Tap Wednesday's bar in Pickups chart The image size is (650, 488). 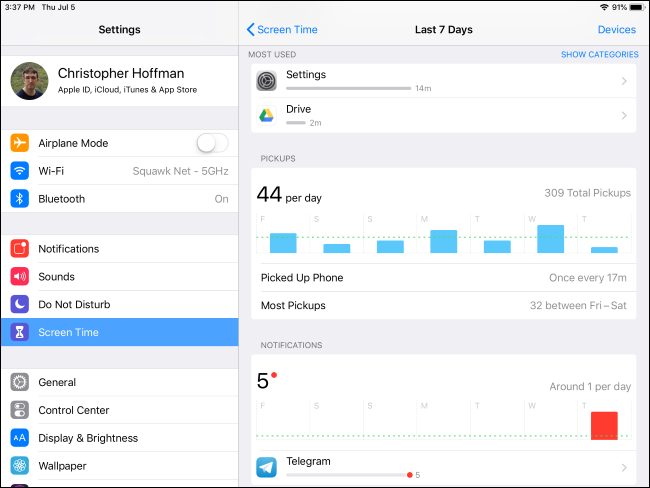coord(551,239)
